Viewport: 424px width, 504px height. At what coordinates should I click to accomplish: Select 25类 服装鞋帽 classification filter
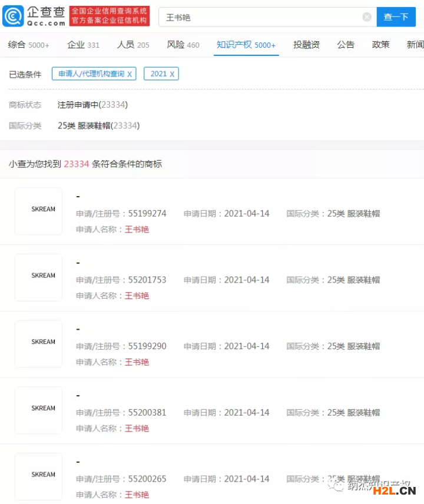coord(98,125)
